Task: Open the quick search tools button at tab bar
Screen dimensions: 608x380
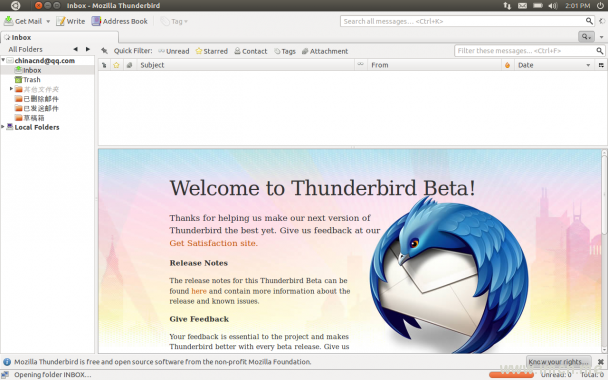Action: point(586,37)
